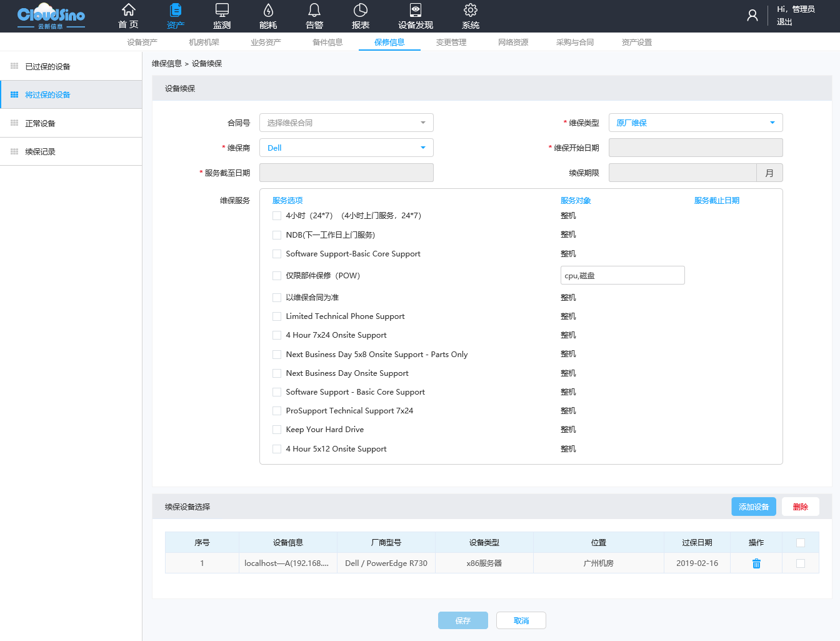Delete device row with trash icon
840x641 pixels.
(x=756, y=563)
